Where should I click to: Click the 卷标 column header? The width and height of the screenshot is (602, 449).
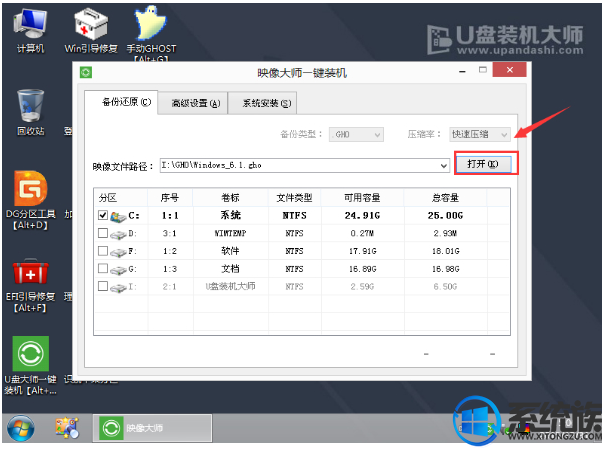coord(230,198)
